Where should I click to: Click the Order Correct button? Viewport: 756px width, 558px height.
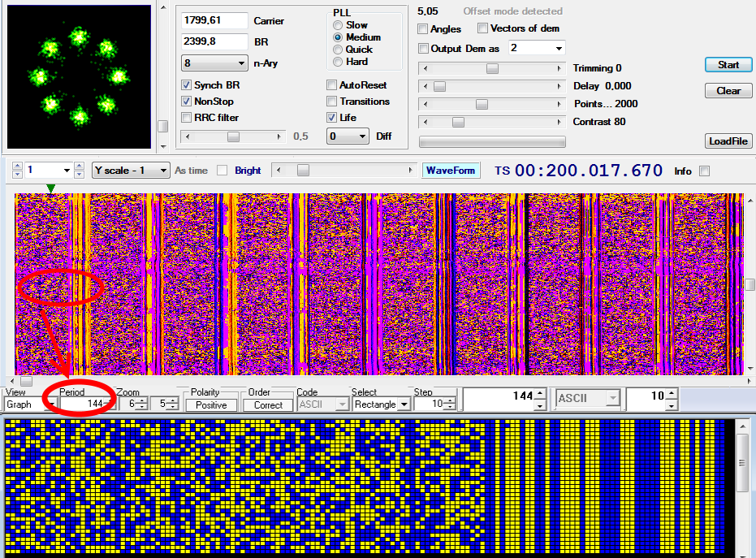click(x=268, y=404)
